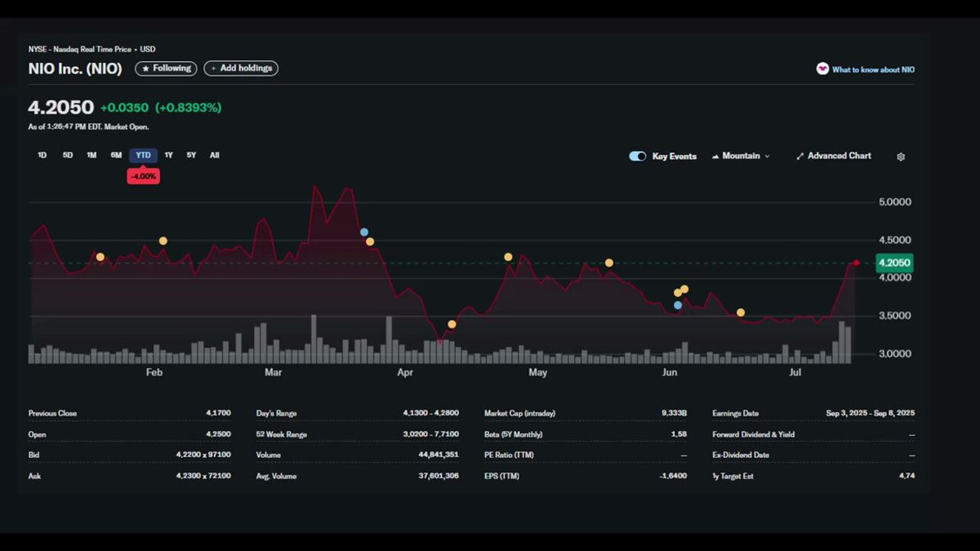Click the Jul label on the time axis
This screenshot has height=551, width=980.
pyautogui.click(x=795, y=373)
